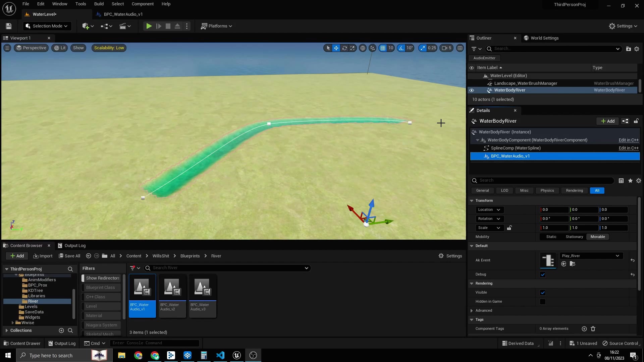This screenshot has width=644, height=362.
Task: Click the save level icon in the toolbar
Action: 8,26
